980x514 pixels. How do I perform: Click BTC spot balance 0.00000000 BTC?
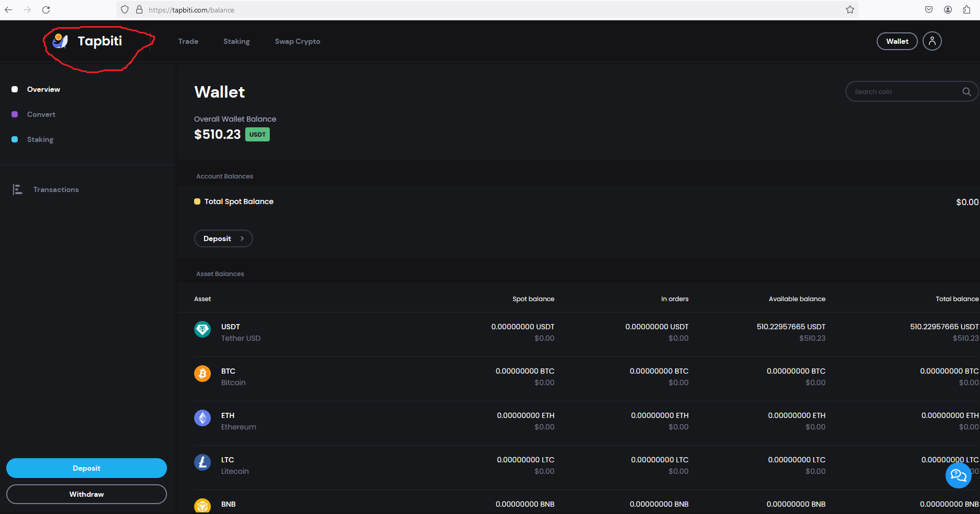coord(525,371)
